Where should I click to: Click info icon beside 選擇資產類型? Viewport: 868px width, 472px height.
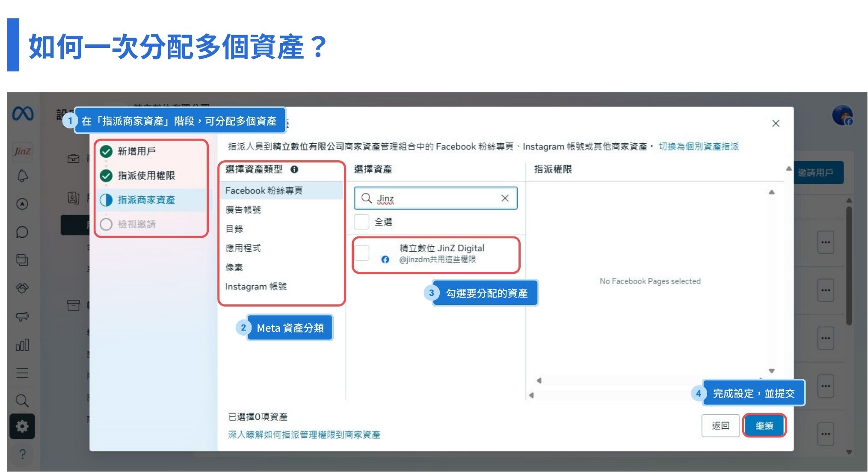pyautogui.click(x=294, y=169)
